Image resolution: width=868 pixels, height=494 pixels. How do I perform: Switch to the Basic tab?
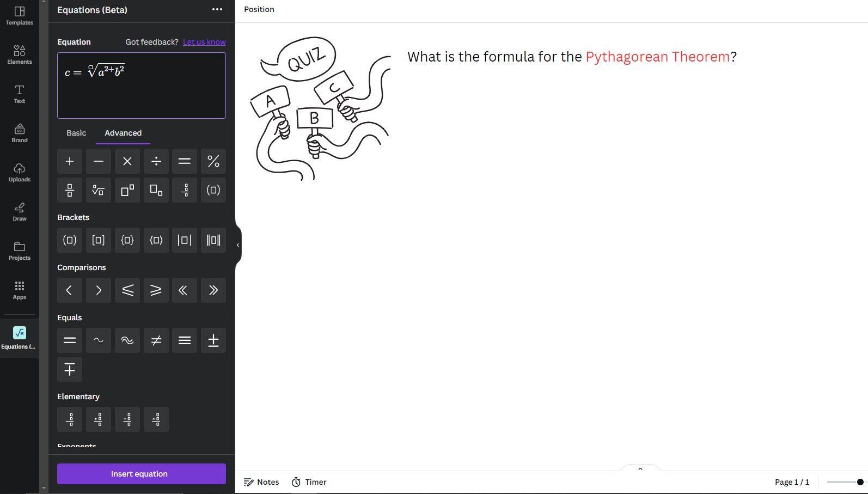tap(76, 133)
